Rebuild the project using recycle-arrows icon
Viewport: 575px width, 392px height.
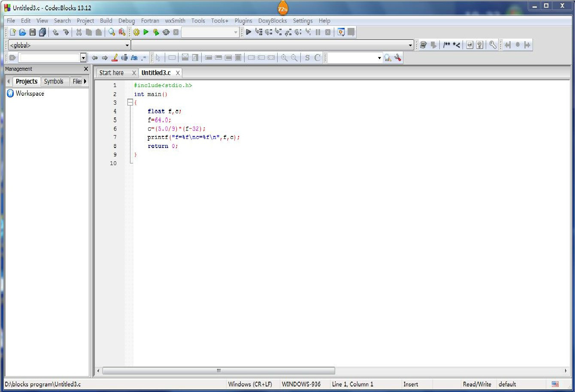pos(166,32)
